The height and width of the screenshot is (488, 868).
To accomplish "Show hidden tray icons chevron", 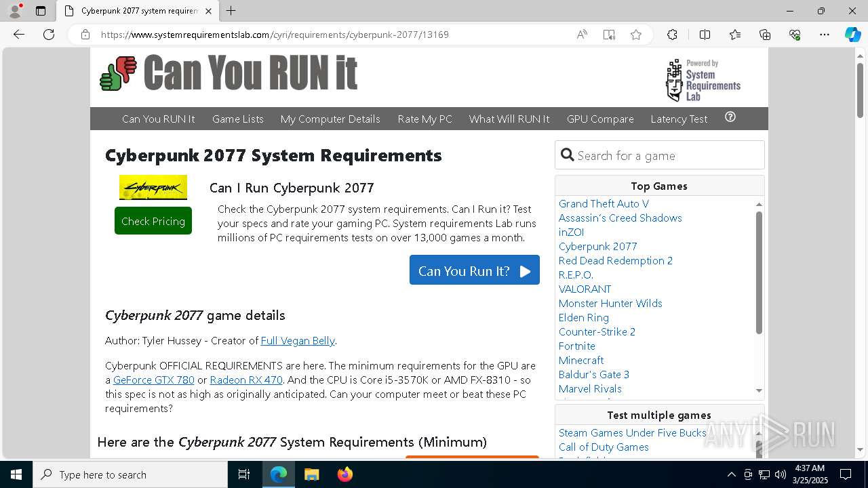I will click(731, 474).
